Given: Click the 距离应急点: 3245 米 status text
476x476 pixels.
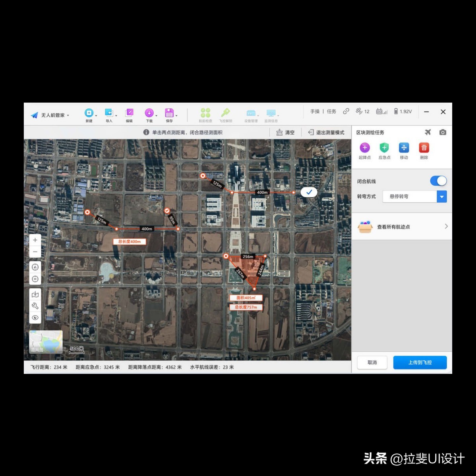Looking at the screenshot, I should click(98, 367).
